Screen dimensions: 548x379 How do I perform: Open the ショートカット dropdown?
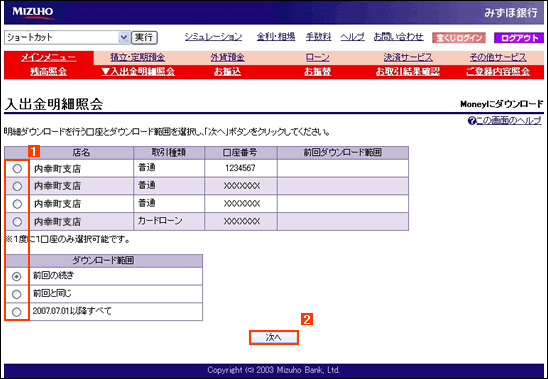coord(67,37)
